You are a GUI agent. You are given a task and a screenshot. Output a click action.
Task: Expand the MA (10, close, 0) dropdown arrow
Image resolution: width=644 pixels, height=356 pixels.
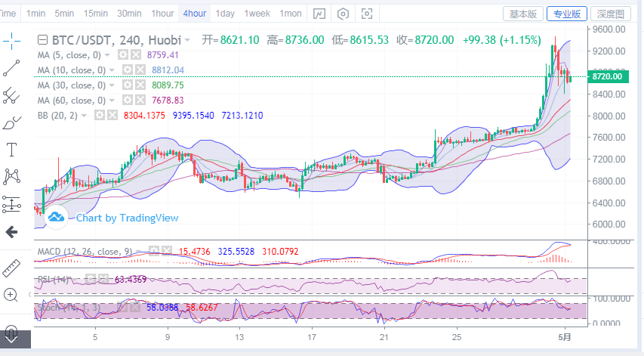[x=112, y=70]
